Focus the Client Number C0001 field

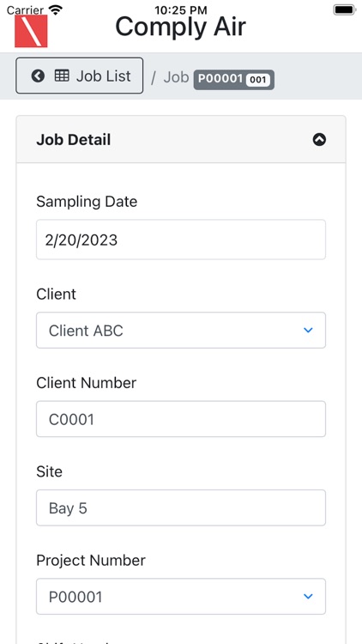click(181, 419)
